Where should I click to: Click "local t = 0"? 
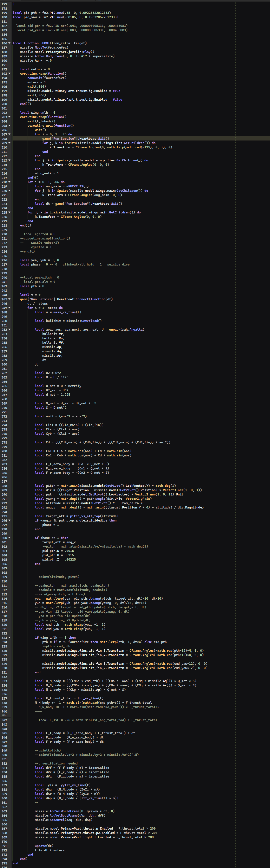[x=30, y=295]
